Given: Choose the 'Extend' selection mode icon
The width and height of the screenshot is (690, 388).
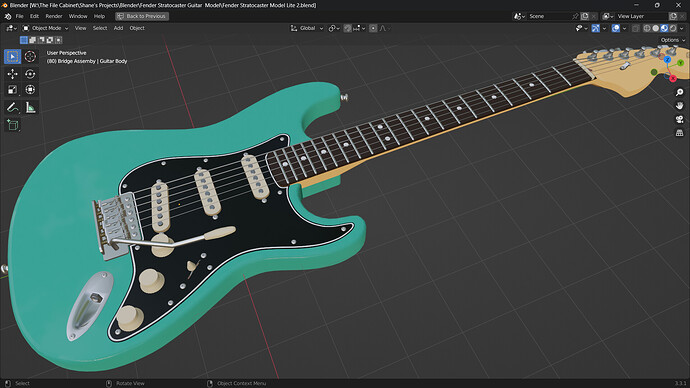Looking at the screenshot, I should pos(33,40).
